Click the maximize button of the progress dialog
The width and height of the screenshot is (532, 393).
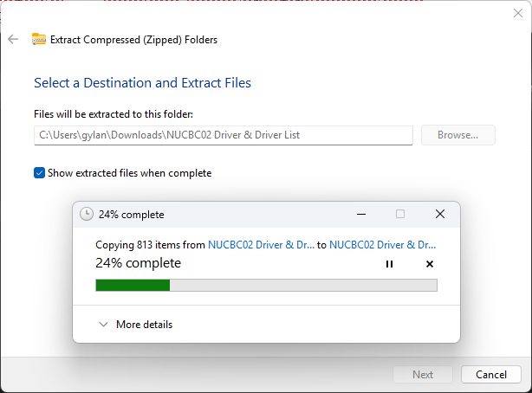tap(400, 214)
